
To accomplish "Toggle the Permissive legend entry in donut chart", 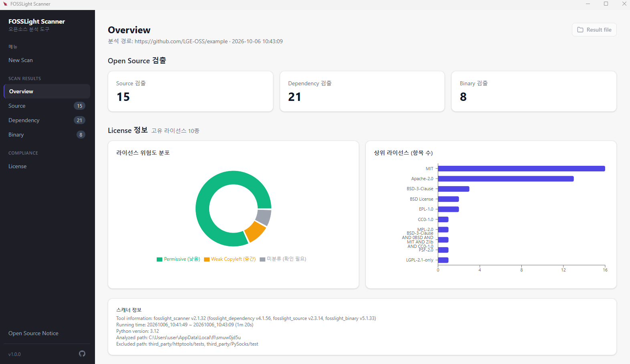I will click(x=178, y=259).
